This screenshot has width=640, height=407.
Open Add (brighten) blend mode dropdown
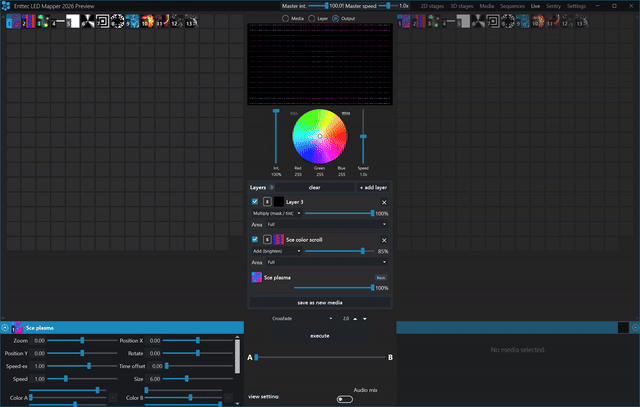coord(276,251)
